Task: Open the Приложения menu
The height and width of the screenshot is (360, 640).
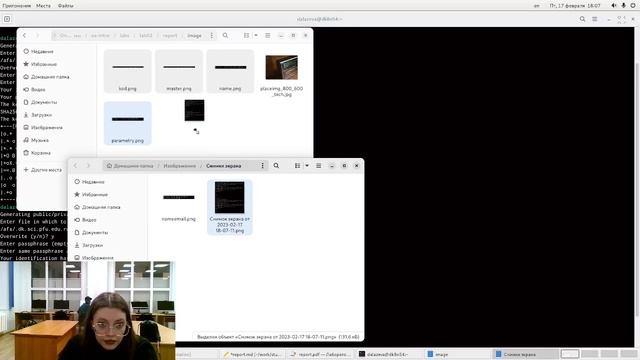Action: [17, 5]
